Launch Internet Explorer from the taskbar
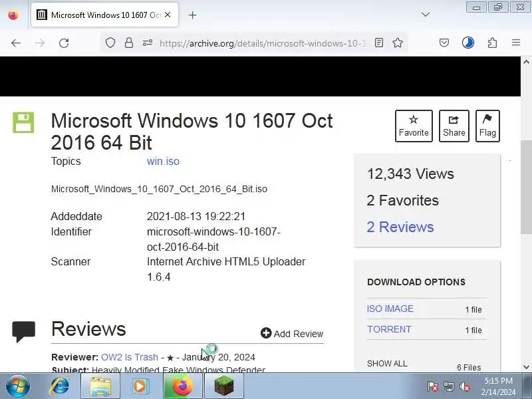This screenshot has height=399, width=532. coord(60,386)
